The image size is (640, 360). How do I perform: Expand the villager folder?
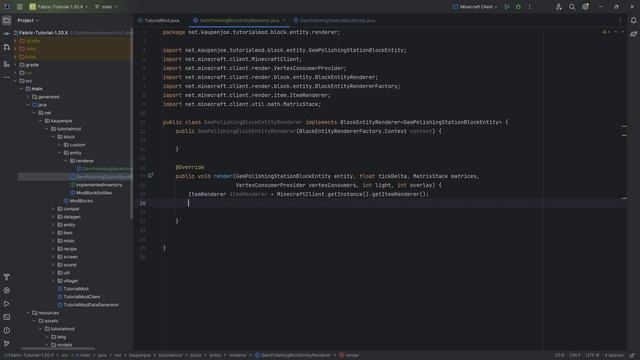(53, 281)
